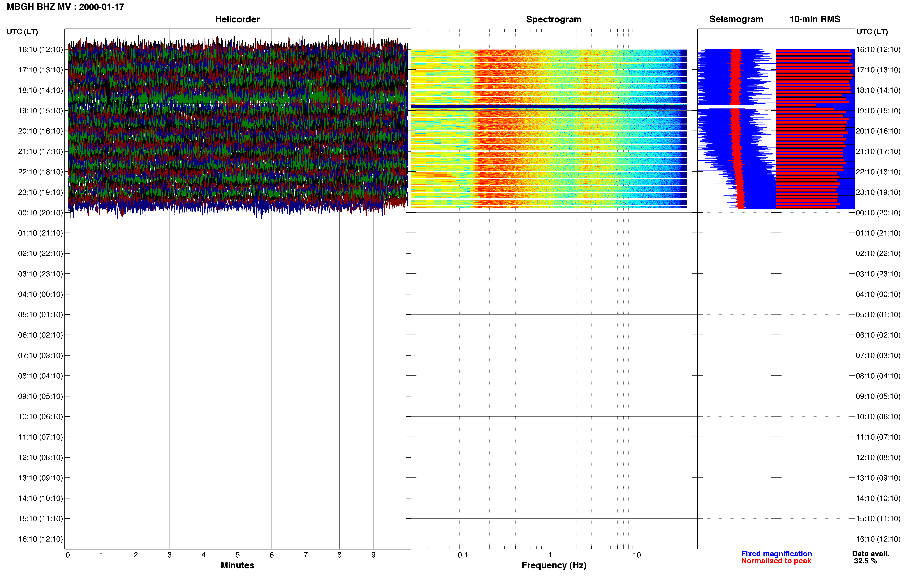Click minute tick 7 under the Helicorder
Screen dimensions: 924x578
306,555
